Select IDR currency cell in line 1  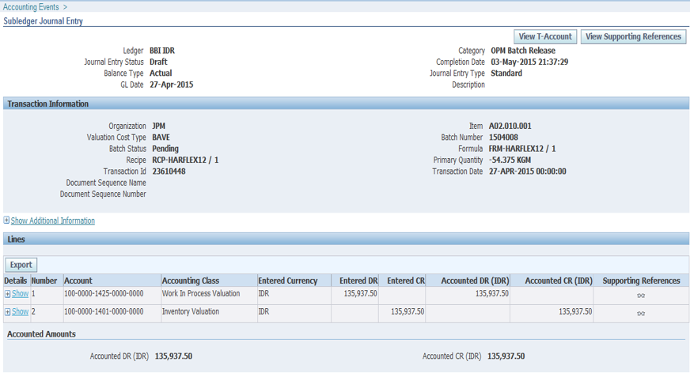[264, 293]
